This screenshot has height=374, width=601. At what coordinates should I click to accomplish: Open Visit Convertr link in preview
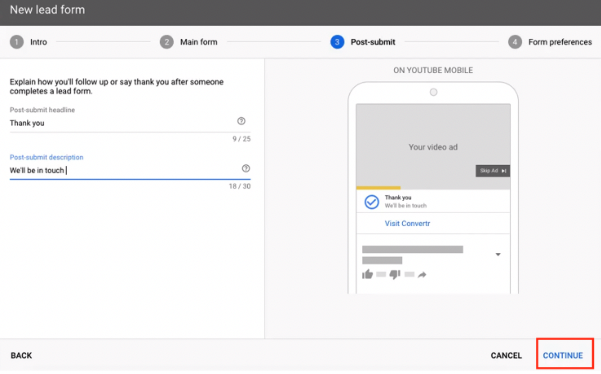[x=407, y=223]
